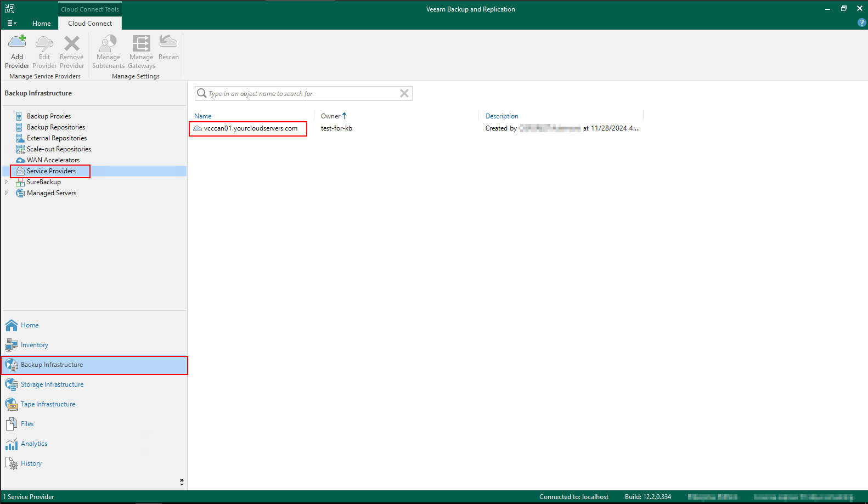Sort by the Name column header
Viewport: 868px width, 504px height.
tap(203, 116)
